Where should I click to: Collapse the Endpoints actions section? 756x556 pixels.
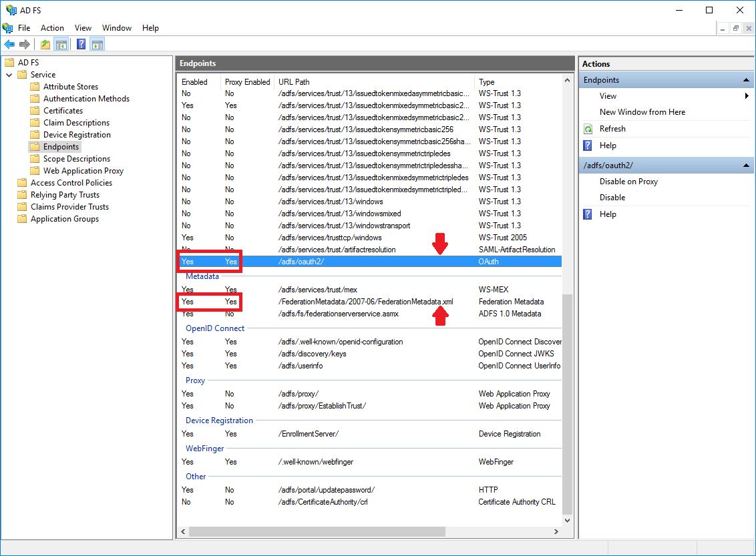pyautogui.click(x=745, y=80)
